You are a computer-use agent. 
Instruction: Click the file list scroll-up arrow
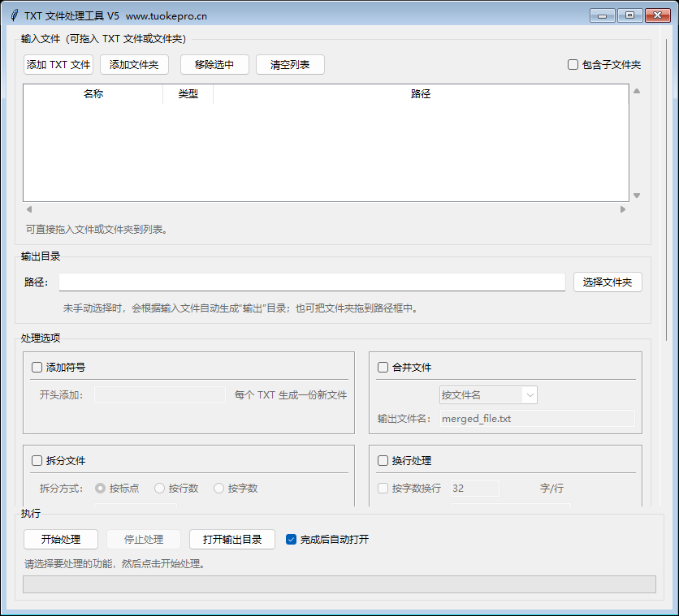(x=637, y=91)
